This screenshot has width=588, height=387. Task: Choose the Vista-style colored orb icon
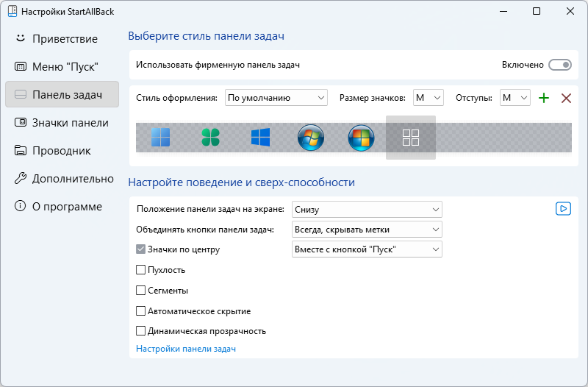click(361, 138)
